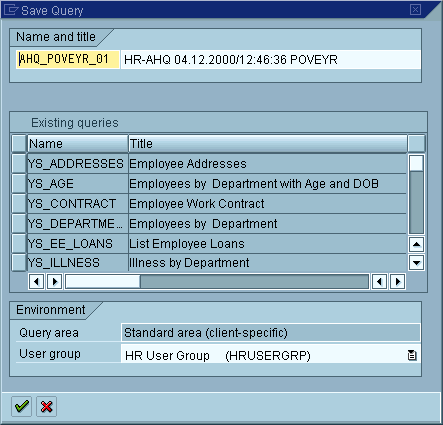Click the YS_CONTRACT query entry
This screenshot has height=425, width=443.
point(72,204)
